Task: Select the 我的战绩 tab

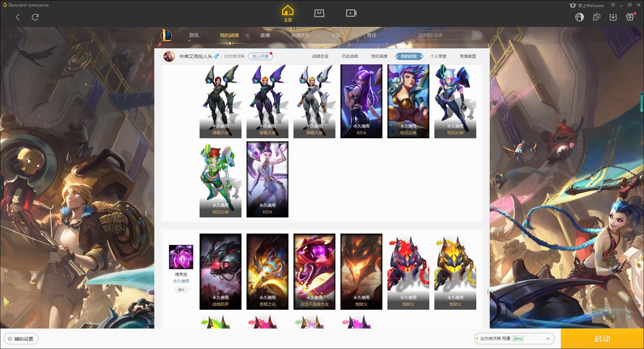Action: coord(229,35)
